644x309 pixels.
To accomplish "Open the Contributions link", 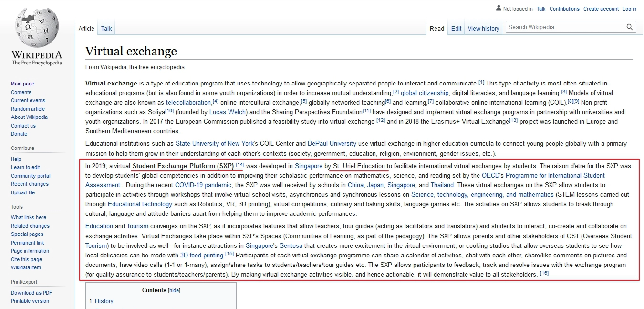I will pos(564,9).
